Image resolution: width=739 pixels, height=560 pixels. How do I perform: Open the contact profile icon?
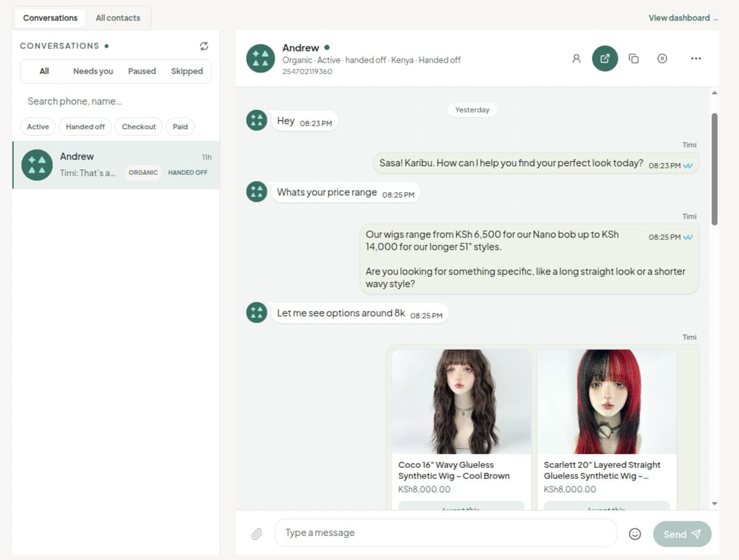(576, 58)
